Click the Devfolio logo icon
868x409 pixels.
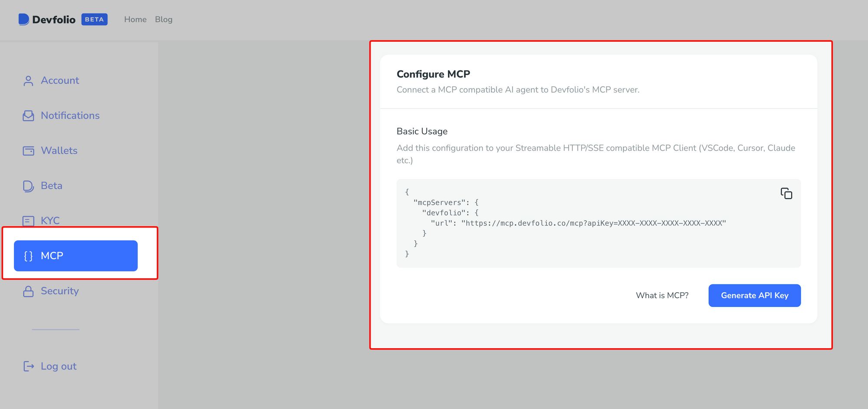(x=24, y=20)
